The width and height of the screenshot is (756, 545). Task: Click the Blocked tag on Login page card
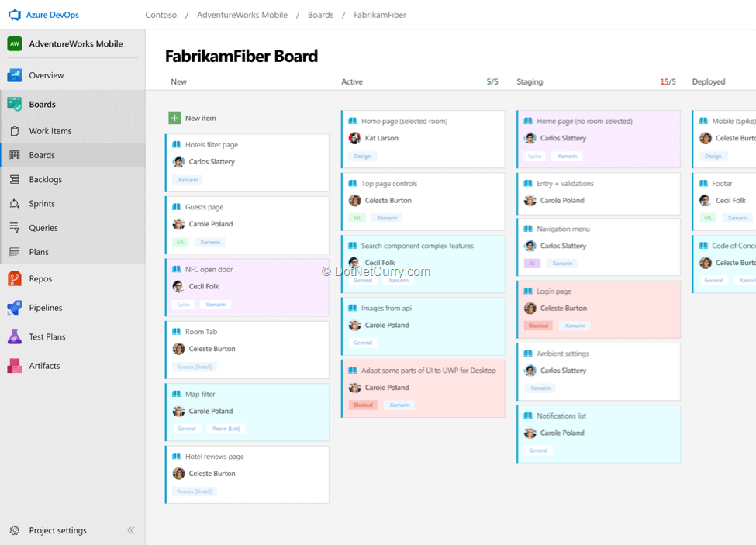coord(537,326)
